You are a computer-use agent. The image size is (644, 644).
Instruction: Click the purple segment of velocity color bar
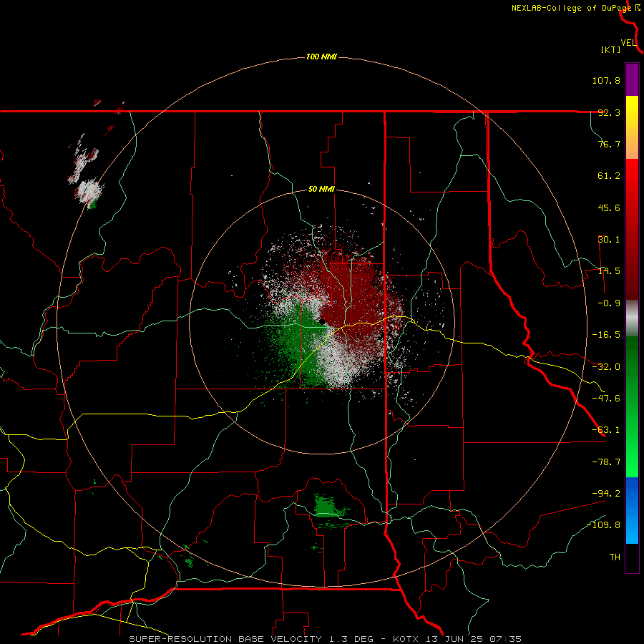[x=632, y=80]
